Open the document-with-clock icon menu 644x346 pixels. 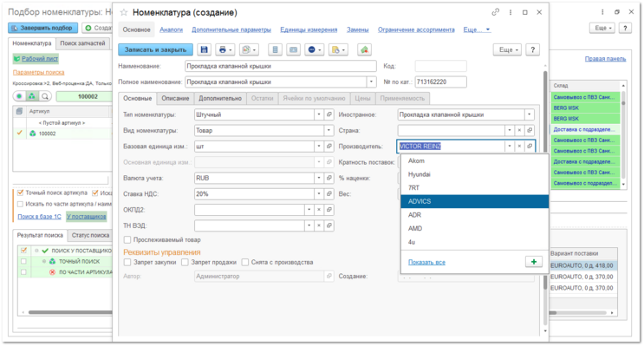tap(338, 49)
